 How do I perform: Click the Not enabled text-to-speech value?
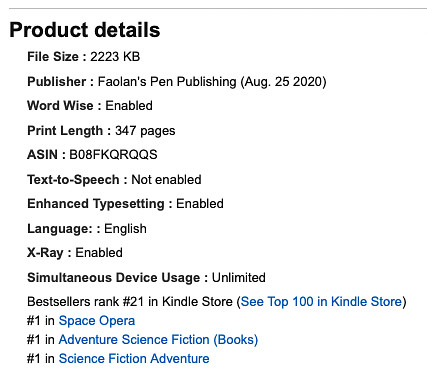(x=166, y=179)
